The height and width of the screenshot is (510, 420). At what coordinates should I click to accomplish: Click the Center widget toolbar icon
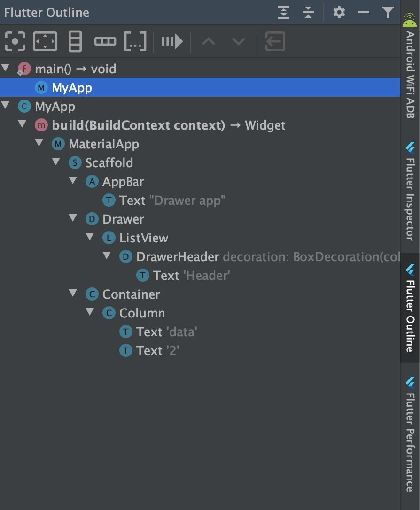[x=15, y=42]
